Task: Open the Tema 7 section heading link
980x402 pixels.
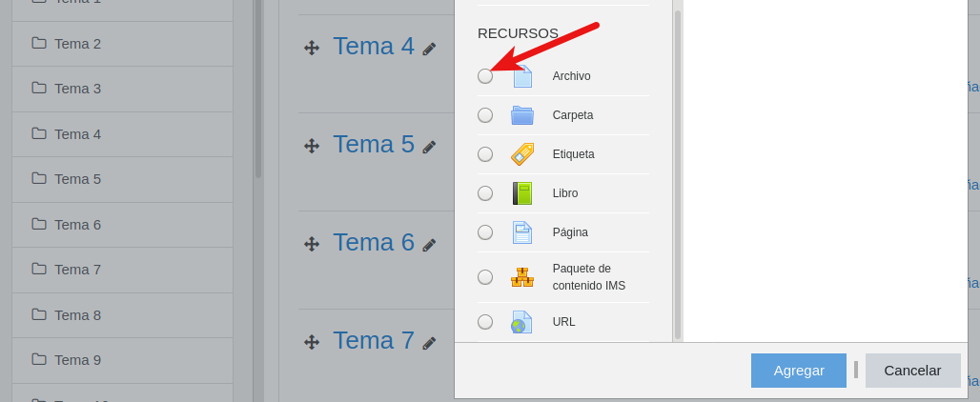Action: click(374, 340)
